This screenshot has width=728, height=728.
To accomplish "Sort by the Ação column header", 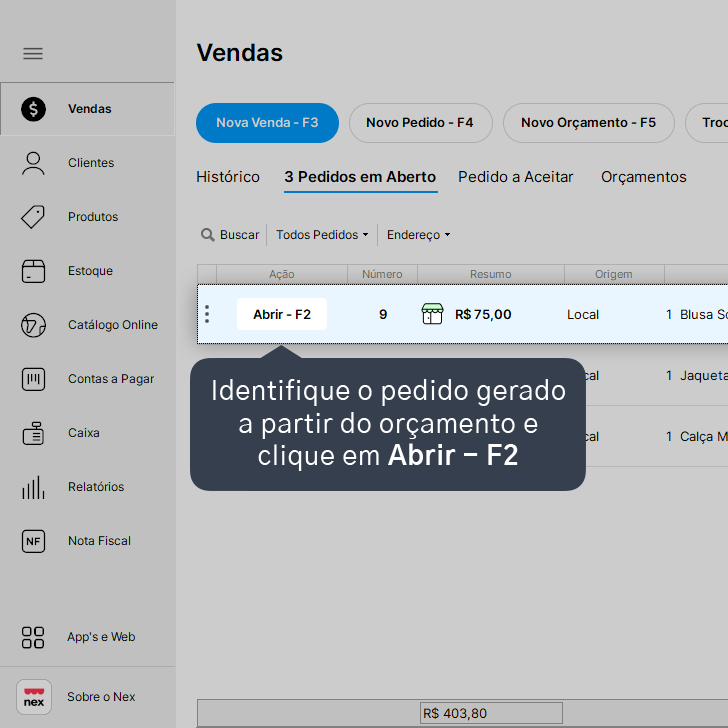I will 282,274.
